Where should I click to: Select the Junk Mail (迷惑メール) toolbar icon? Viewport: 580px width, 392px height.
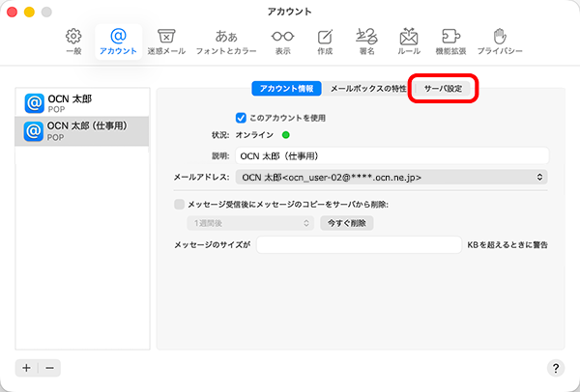(x=165, y=39)
